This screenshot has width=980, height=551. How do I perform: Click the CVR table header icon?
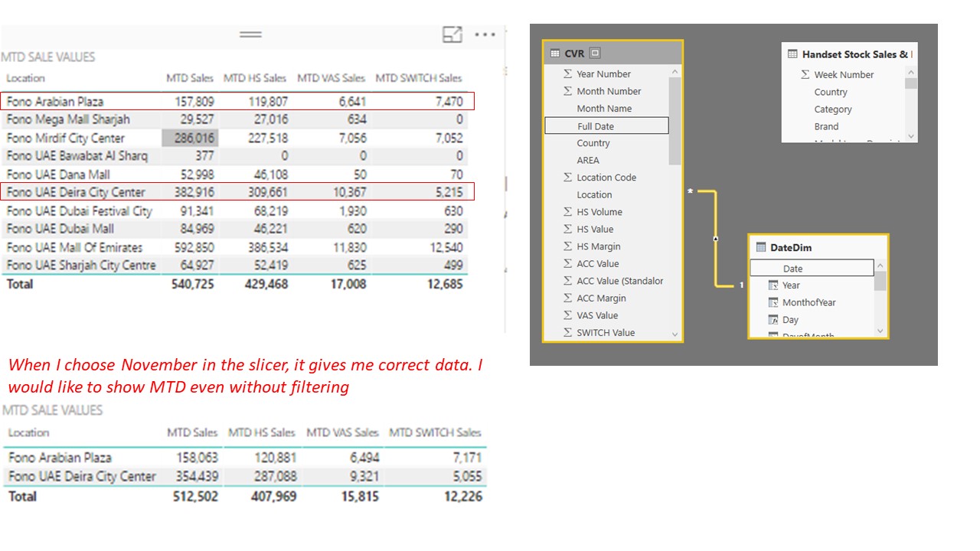tap(555, 53)
